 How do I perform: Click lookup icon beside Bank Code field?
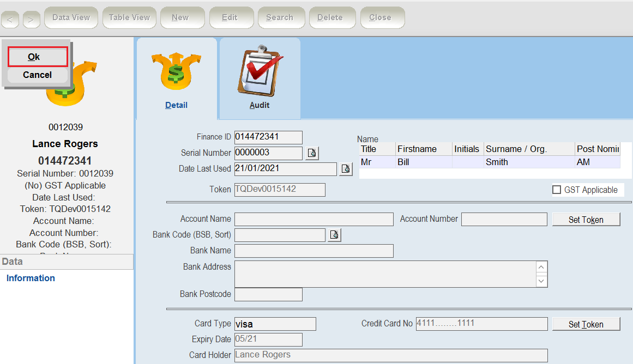[x=335, y=235]
